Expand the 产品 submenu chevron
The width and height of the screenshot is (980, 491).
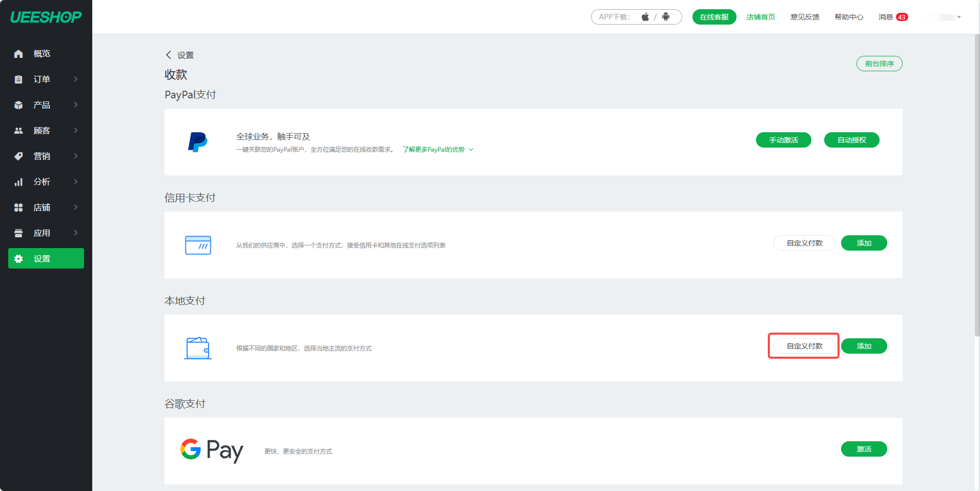[x=76, y=105]
